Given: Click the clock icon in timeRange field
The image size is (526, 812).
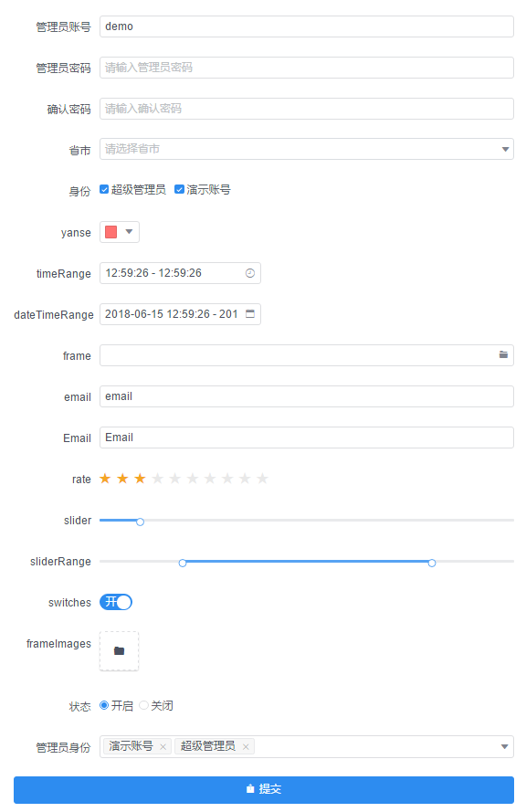Looking at the screenshot, I should point(250,273).
